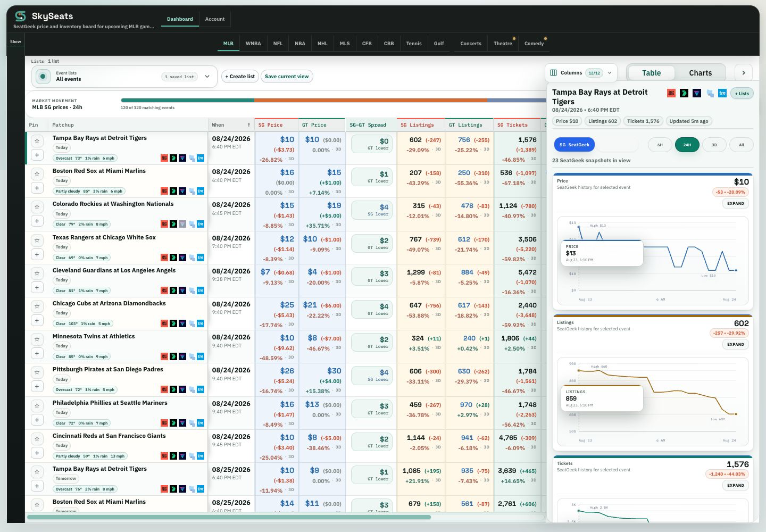Screen dimensions: 766x532
Task: Open Gametime icon on Texas Rangers row
Action: 173,257
